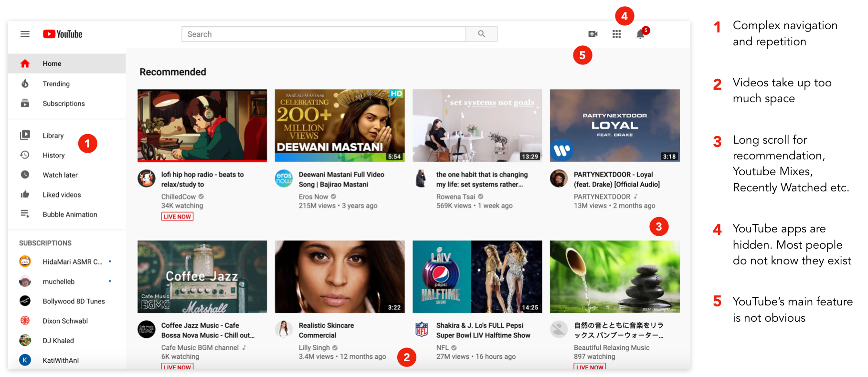Open the notifications bell
Viewport: 868px width, 377px height.
(x=640, y=34)
